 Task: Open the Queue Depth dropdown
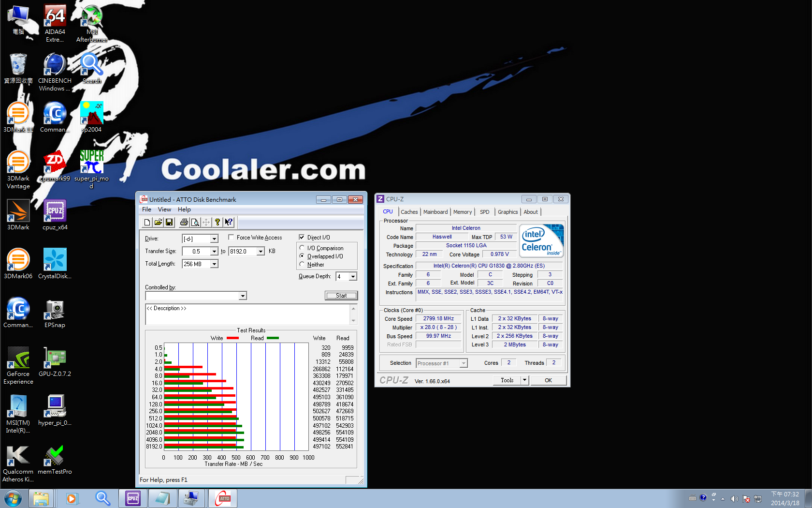click(353, 276)
